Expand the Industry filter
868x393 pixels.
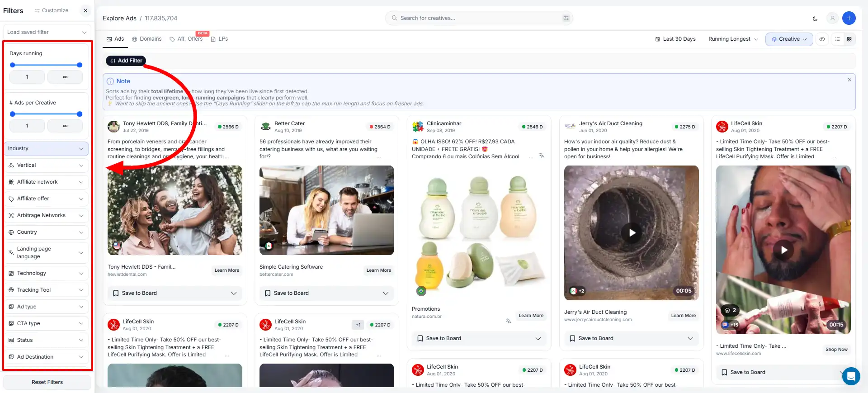(47, 148)
